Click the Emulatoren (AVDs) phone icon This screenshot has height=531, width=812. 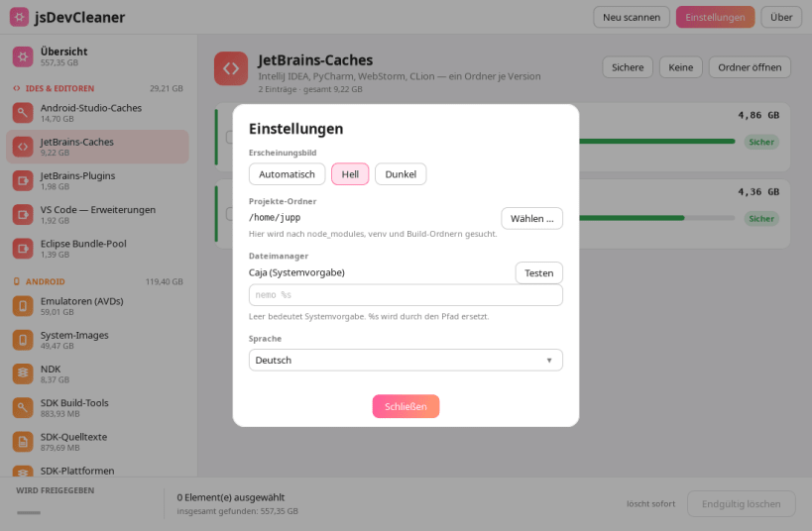click(23, 306)
